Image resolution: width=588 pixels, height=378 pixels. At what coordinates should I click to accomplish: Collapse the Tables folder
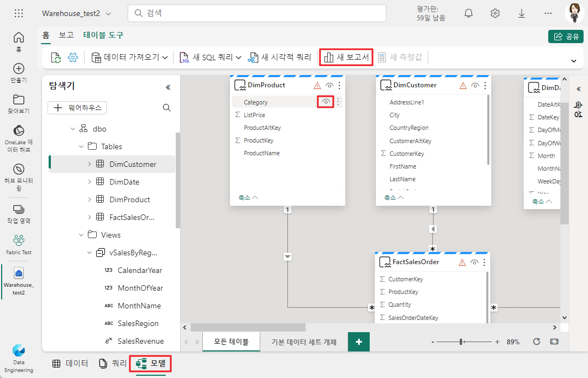point(81,146)
